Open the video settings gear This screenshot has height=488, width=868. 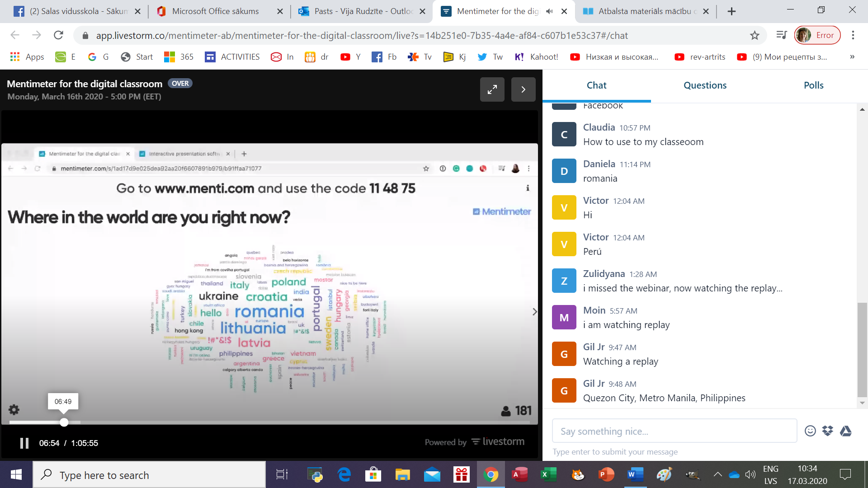pos(14,409)
